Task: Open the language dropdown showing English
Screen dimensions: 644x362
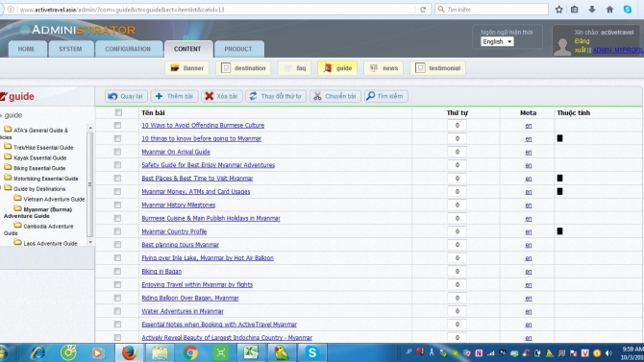Action: click(497, 41)
